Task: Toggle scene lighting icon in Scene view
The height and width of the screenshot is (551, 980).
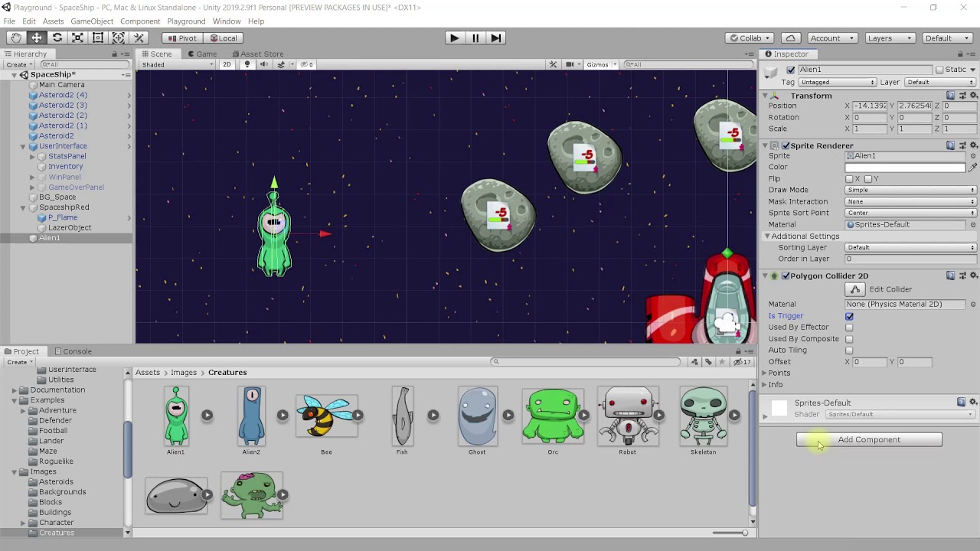Action: (247, 64)
